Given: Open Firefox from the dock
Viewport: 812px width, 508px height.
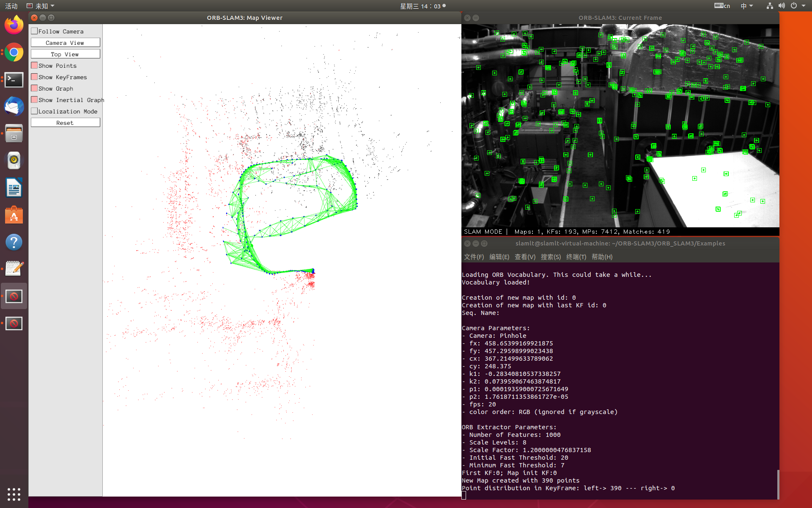Looking at the screenshot, I should [14, 25].
